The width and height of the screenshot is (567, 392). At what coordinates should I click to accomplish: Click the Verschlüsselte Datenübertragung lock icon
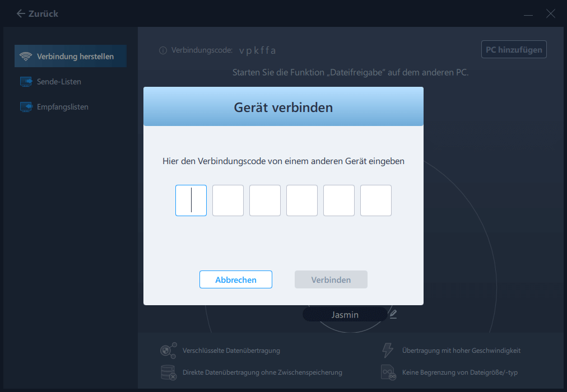(x=168, y=350)
